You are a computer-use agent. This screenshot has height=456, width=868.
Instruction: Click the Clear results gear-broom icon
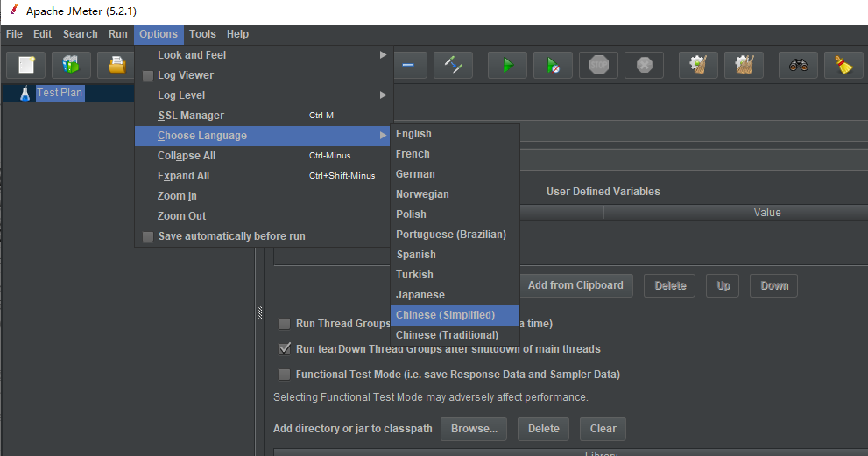[698, 66]
